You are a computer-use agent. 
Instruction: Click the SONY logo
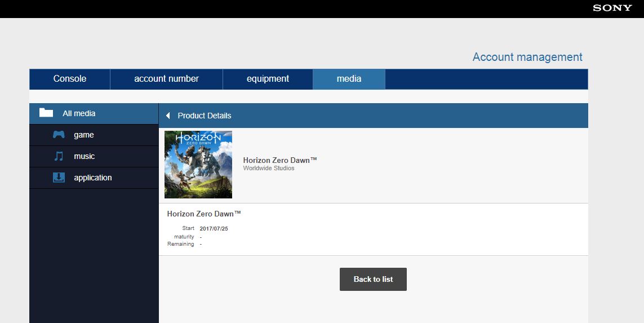click(612, 8)
